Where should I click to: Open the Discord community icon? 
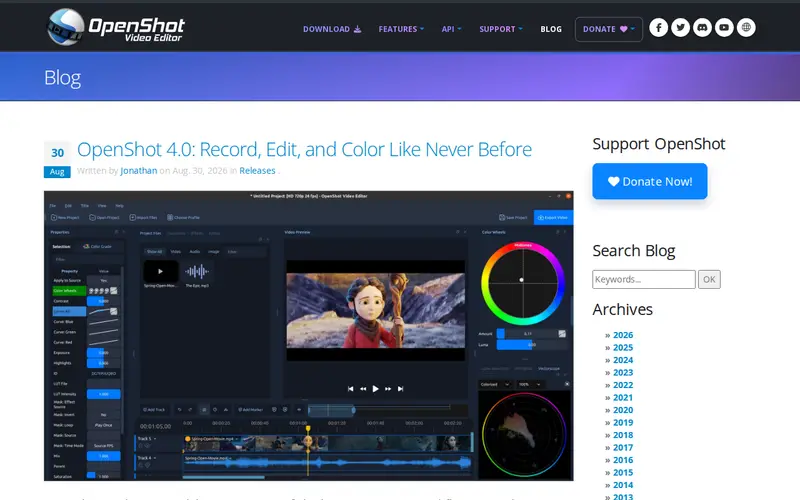[703, 28]
